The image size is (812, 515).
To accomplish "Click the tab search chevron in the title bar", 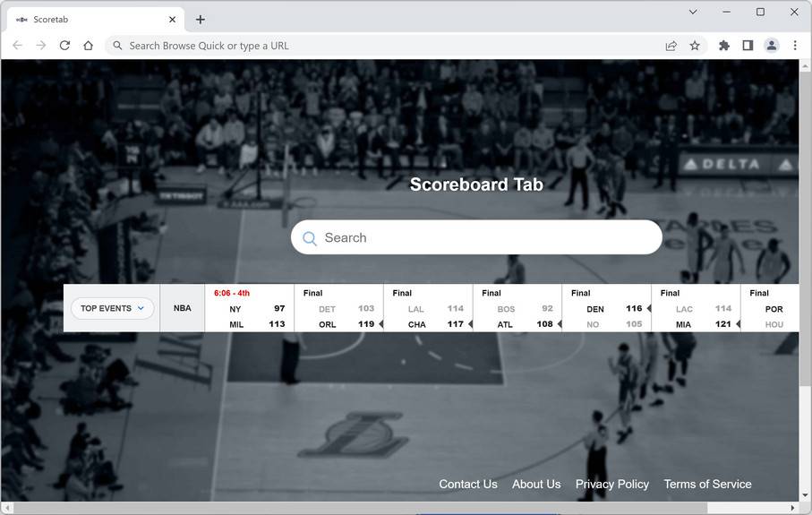I will 693,12.
